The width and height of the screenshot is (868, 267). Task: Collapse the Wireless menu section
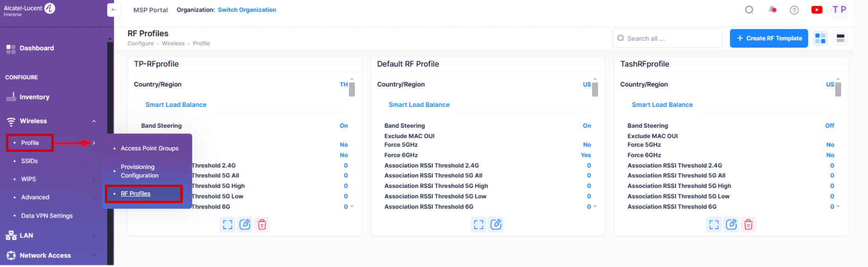[x=94, y=121]
